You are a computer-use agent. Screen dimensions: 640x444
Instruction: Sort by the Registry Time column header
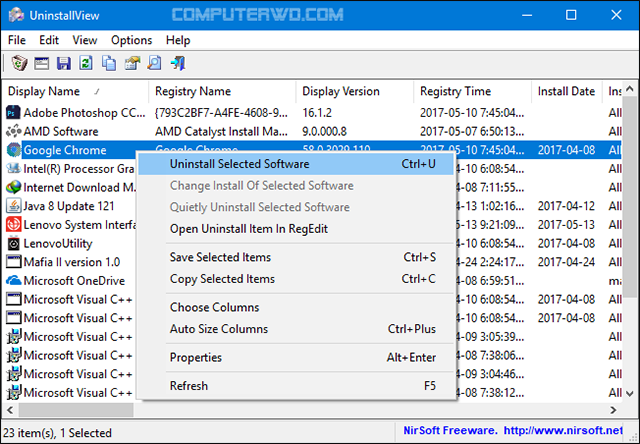[x=472, y=91]
